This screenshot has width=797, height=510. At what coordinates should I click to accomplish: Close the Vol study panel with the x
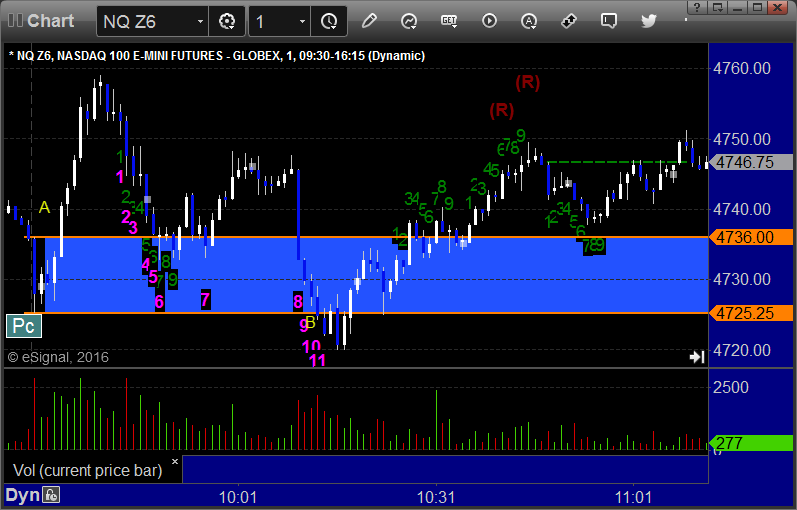click(x=175, y=462)
